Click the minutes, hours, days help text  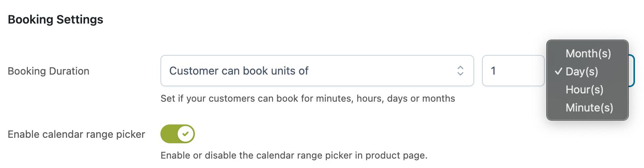tap(307, 98)
